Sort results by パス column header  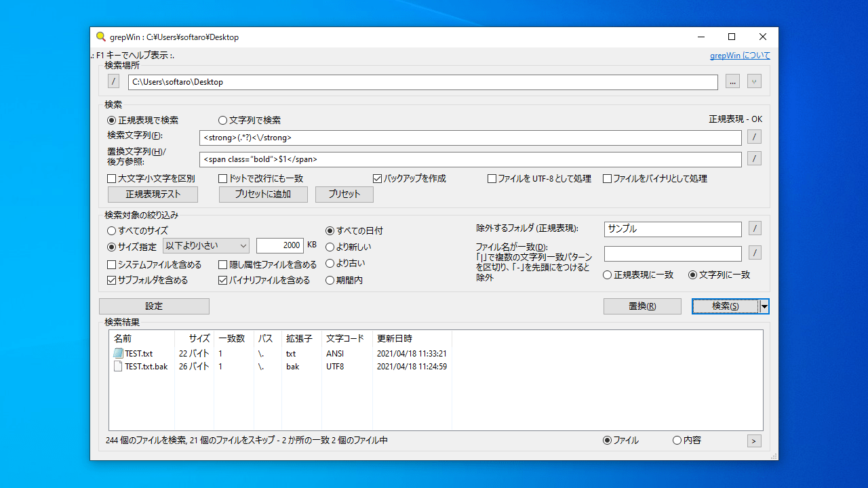268,338
